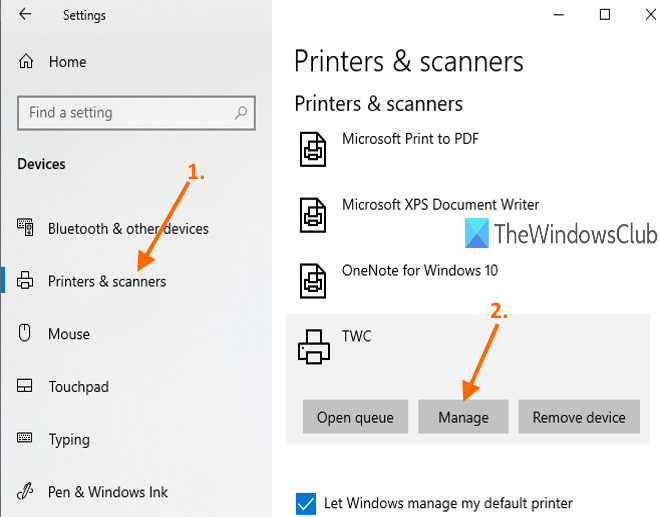
Task: Toggle Let Windows manage my default printer
Action: pos(306,504)
